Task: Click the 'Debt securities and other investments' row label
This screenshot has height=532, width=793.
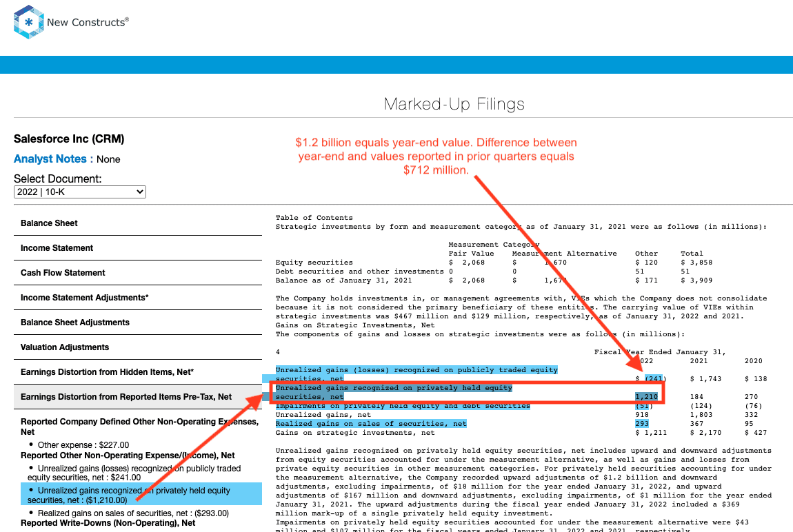Action: 359,272
